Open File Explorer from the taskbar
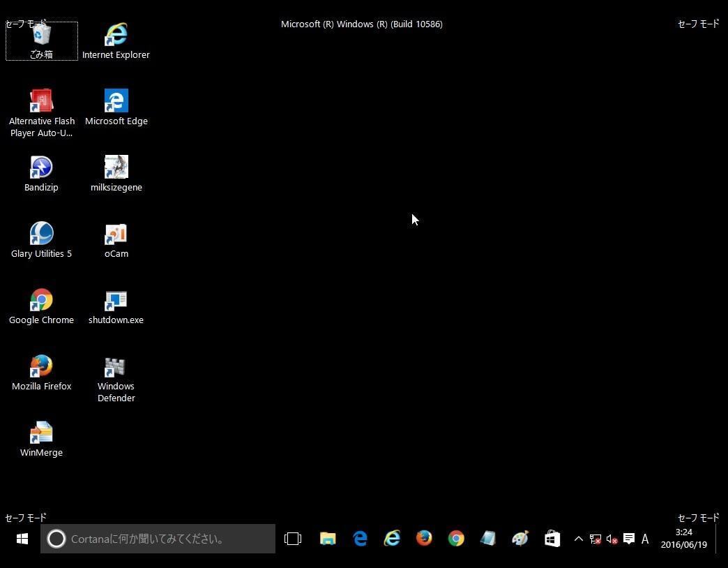 pyautogui.click(x=328, y=539)
